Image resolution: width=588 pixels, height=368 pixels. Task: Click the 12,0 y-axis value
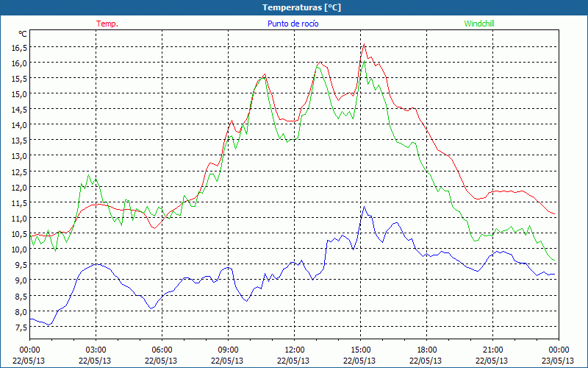pos(19,187)
